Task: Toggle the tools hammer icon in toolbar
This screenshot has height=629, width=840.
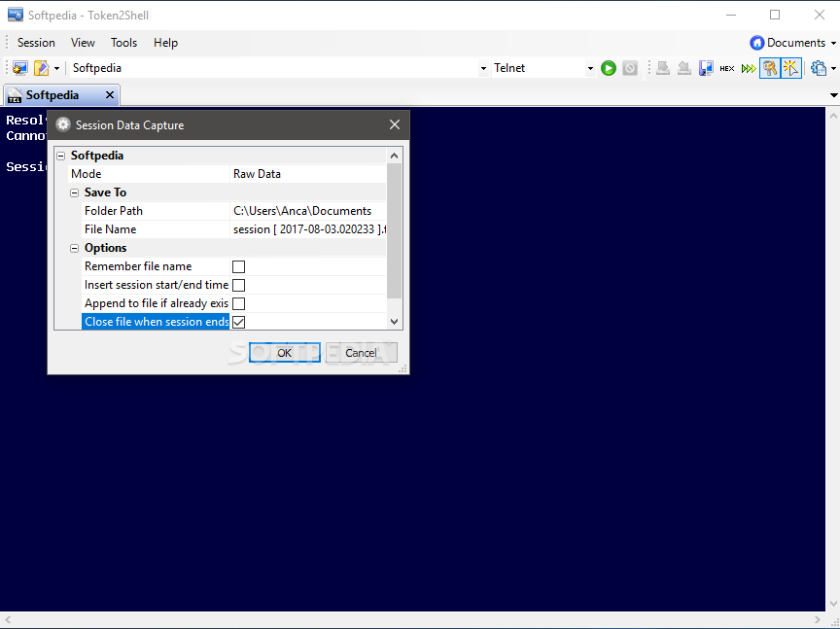Action: tap(770, 68)
